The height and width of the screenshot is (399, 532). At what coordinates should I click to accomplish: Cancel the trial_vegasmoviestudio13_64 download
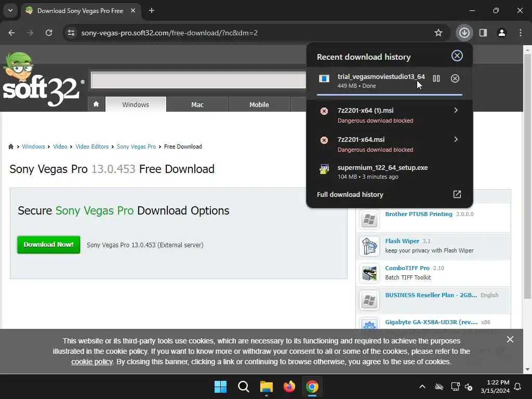click(455, 79)
